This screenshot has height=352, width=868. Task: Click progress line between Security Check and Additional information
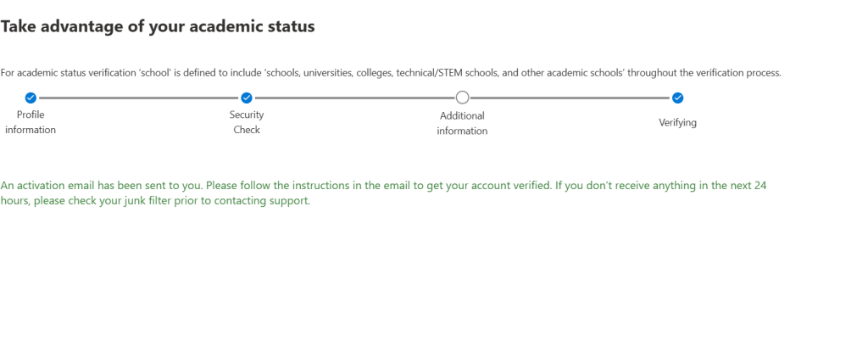coord(354,98)
